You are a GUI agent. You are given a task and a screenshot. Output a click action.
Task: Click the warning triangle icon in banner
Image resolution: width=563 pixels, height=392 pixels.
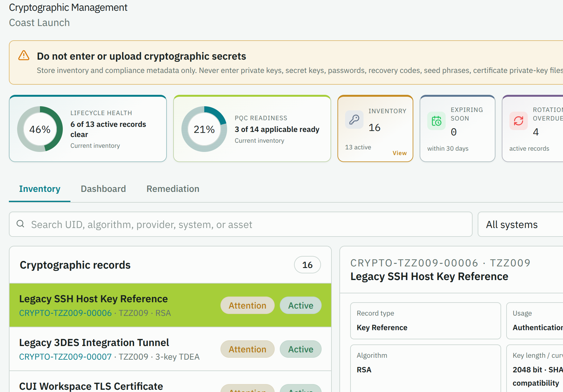(24, 56)
